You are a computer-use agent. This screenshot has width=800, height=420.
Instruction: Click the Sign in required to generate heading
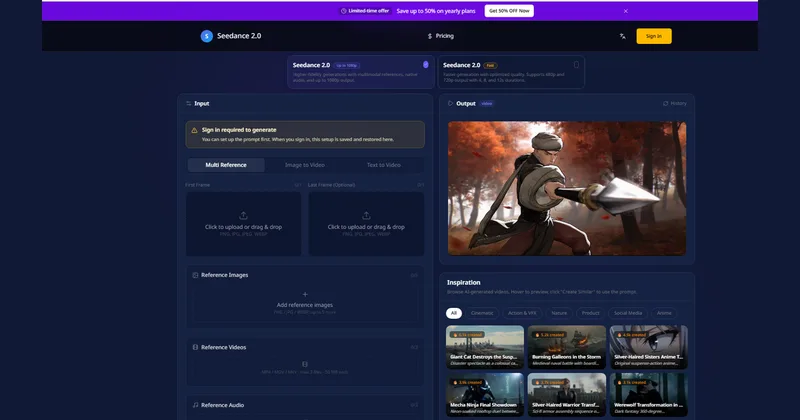tap(239, 130)
